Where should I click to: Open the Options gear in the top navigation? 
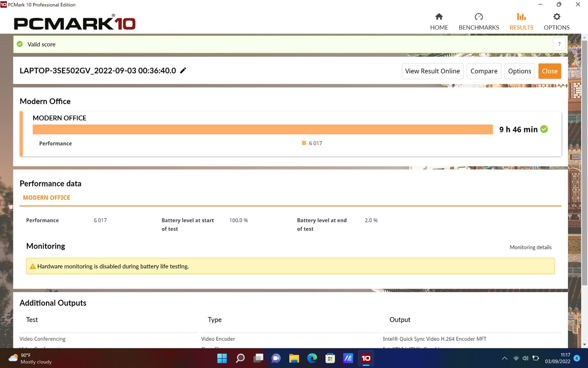point(556,21)
